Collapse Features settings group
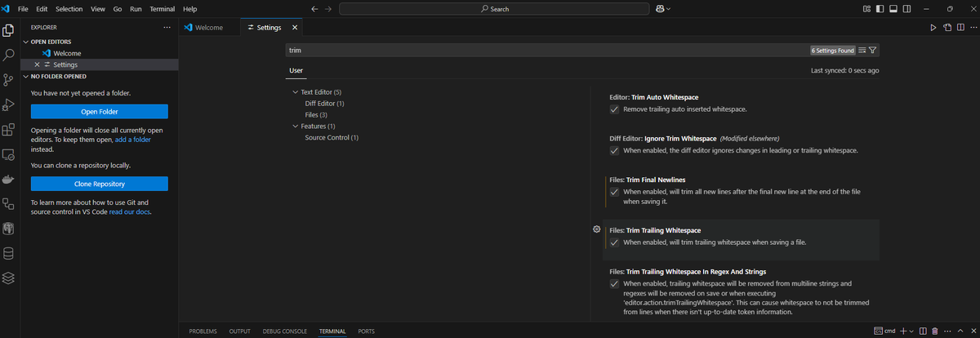This screenshot has width=980, height=338. [296, 127]
